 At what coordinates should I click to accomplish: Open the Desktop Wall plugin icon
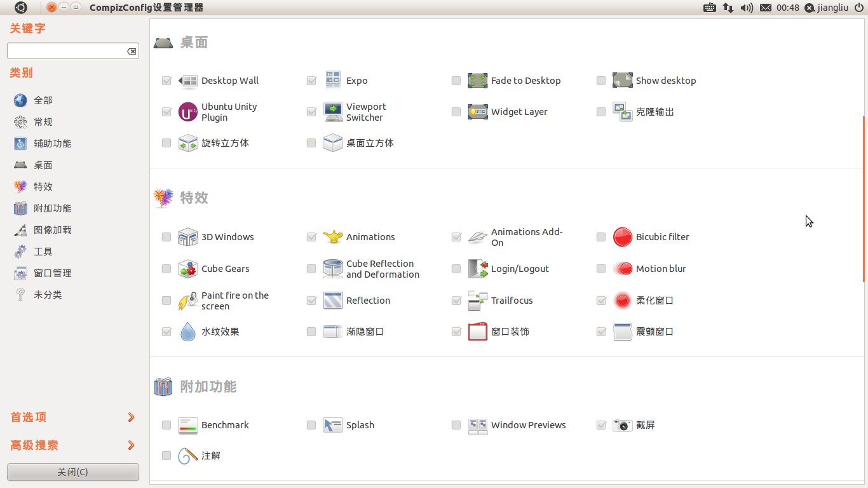pos(188,81)
